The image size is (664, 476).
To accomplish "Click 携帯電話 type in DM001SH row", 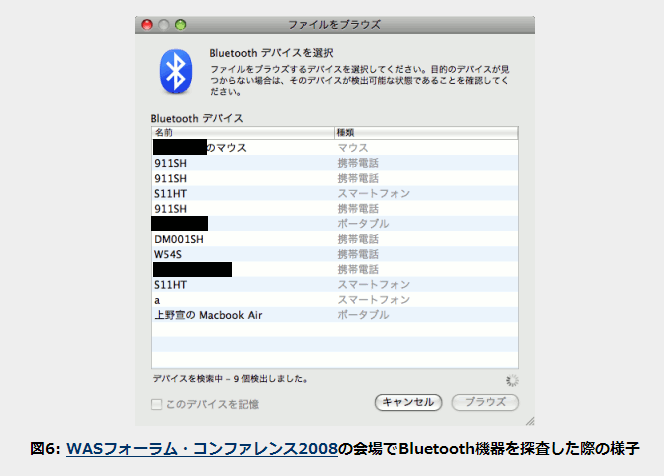I will point(358,239).
